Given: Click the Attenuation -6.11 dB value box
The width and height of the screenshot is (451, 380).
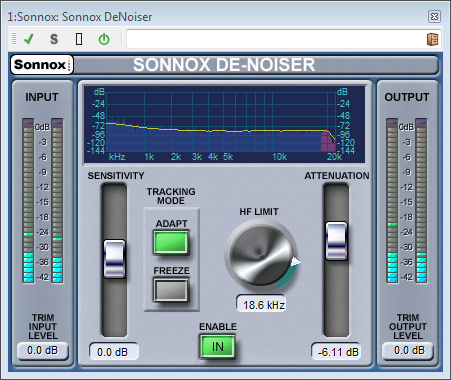Looking at the screenshot, I should tap(336, 352).
